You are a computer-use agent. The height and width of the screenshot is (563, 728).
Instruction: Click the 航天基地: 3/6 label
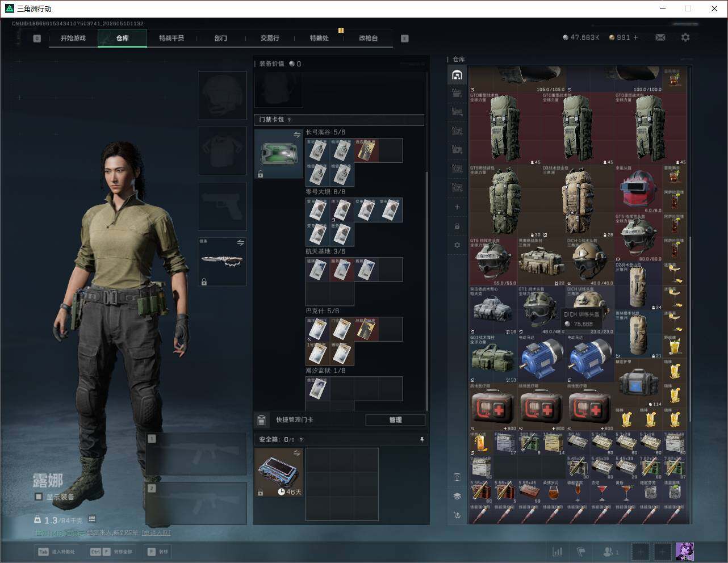pos(326,251)
